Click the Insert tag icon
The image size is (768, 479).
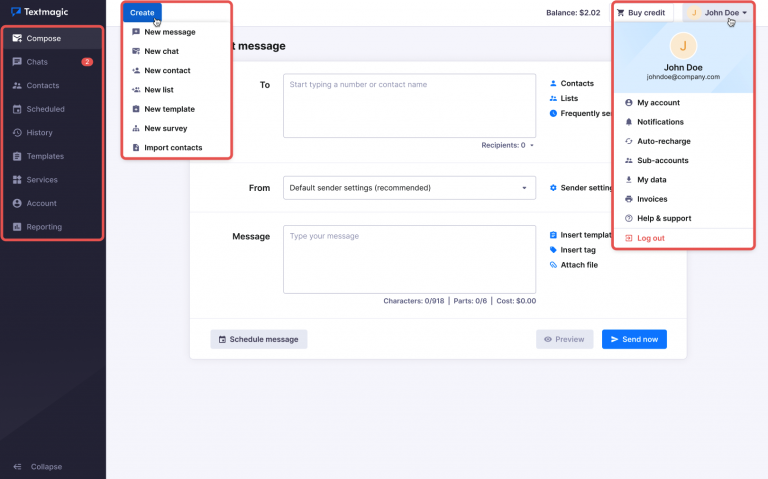click(x=553, y=250)
